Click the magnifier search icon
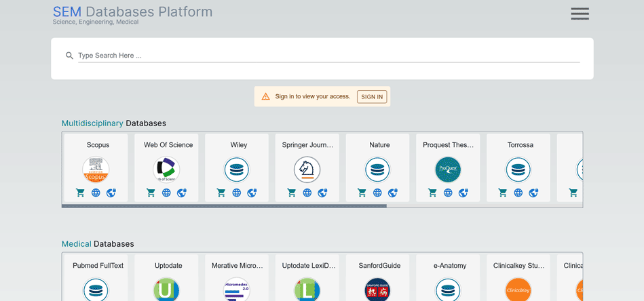This screenshot has height=301, width=644. [x=69, y=56]
